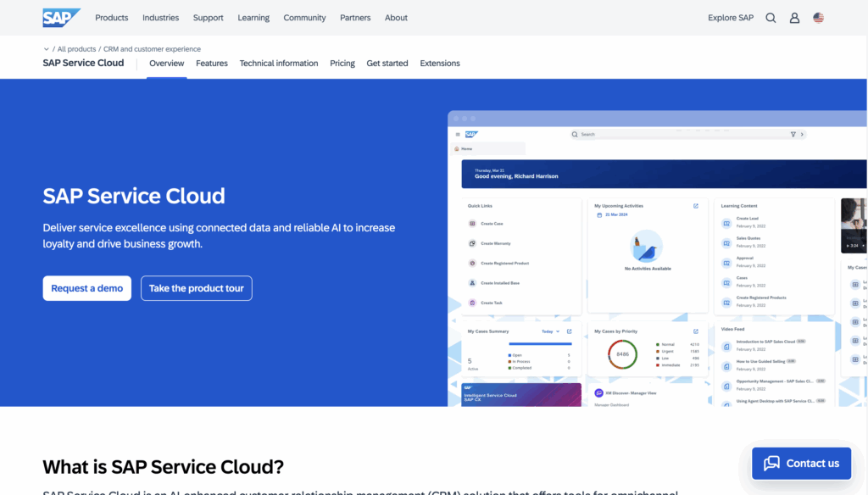This screenshot has height=495, width=868.
Task: Open external link icon on My Cases by Priority
Action: [x=696, y=331]
